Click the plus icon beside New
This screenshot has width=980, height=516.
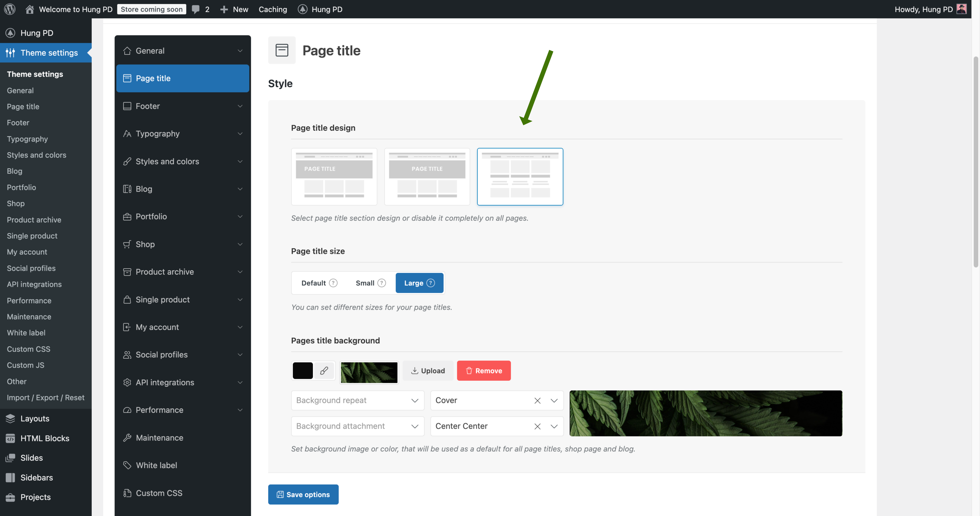[x=224, y=9]
